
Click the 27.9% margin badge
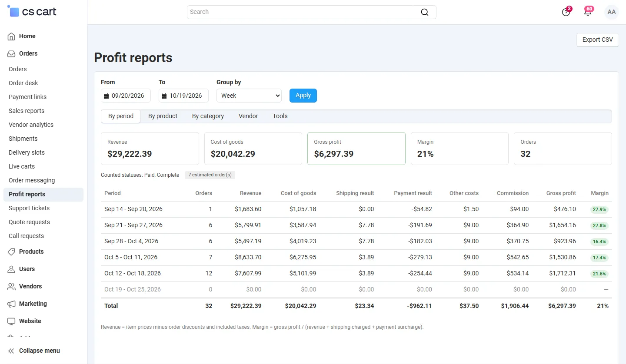pos(599,209)
